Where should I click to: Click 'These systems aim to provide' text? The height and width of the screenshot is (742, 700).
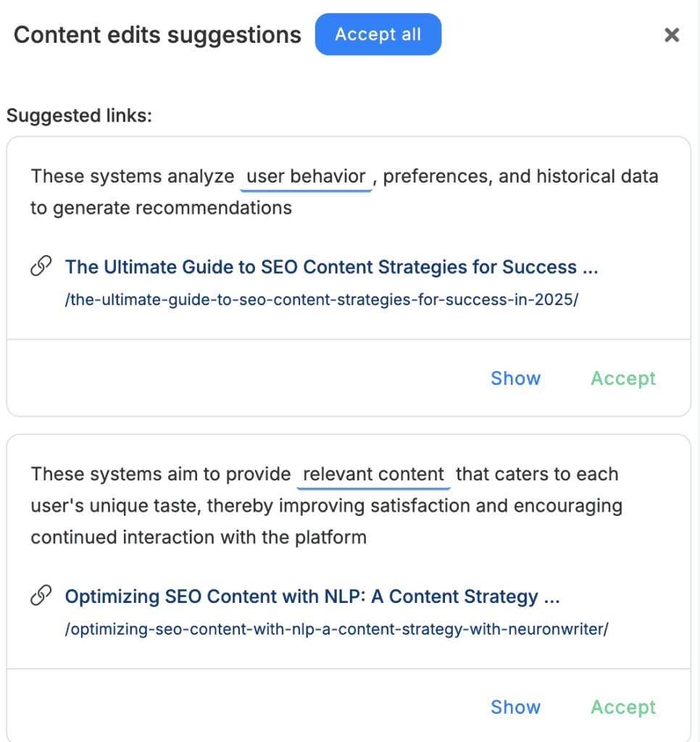click(x=162, y=475)
